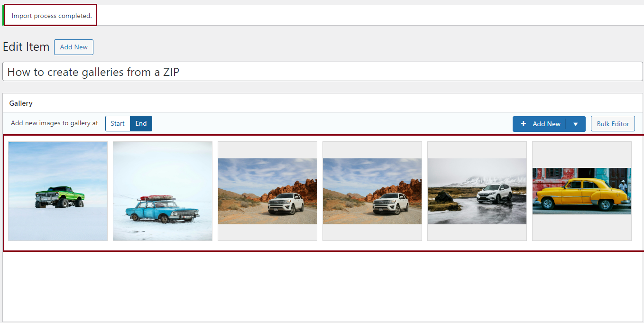Image resolution: width=644 pixels, height=323 pixels.
Task: Click the Add new images to gallery at label
Action: [55, 123]
